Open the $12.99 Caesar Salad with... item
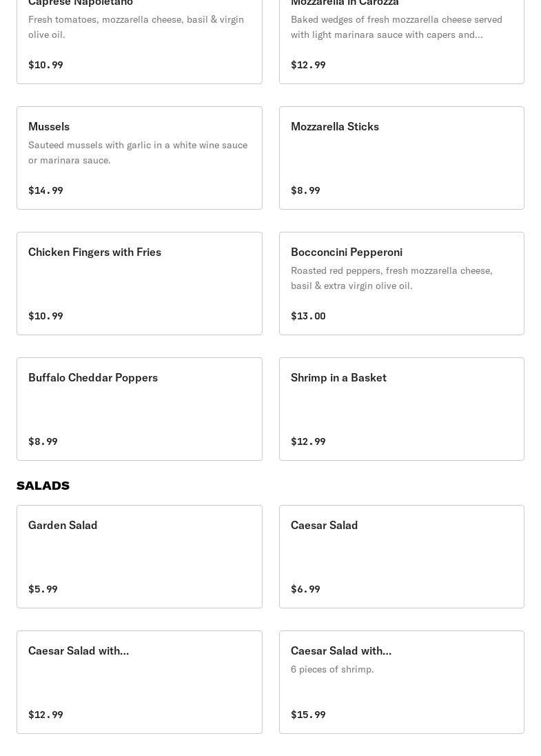The height and width of the screenshot is (756, 541). [x=139, y=682]
